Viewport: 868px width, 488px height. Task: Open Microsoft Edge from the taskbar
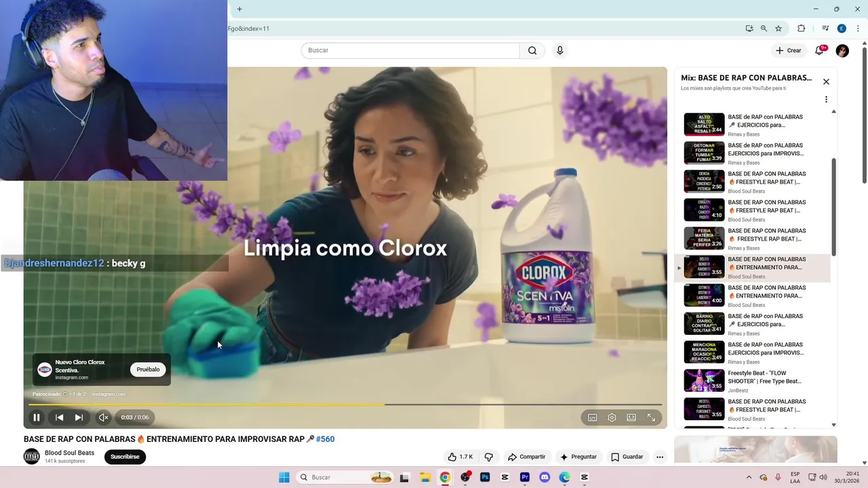[565, 477]
